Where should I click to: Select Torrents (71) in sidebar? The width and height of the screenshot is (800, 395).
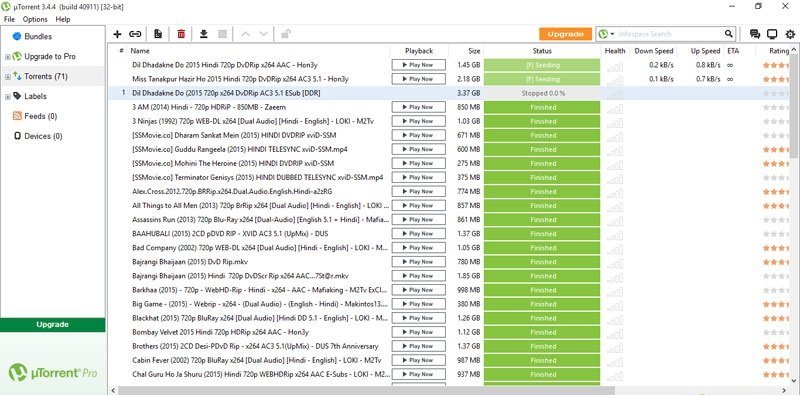(46, 77)
